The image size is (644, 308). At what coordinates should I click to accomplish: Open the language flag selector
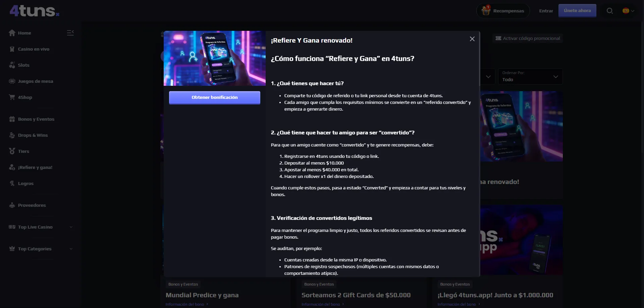point(628,11)
